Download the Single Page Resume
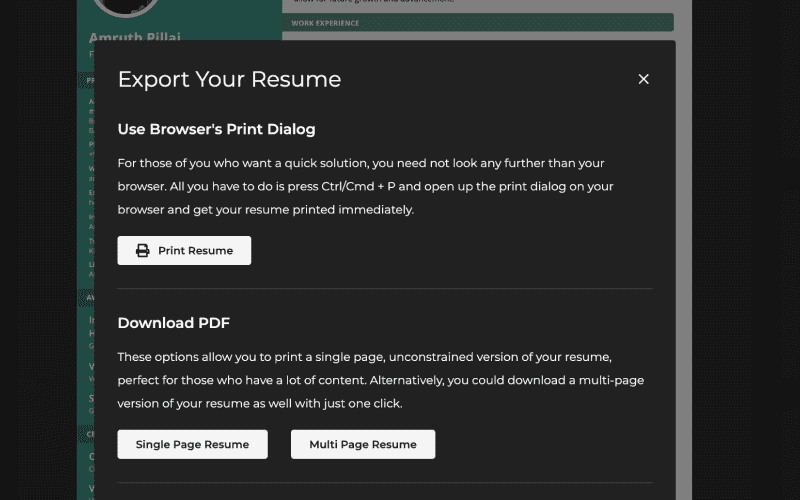The height and width of the screenshot is (500, 800). [192, 444]
